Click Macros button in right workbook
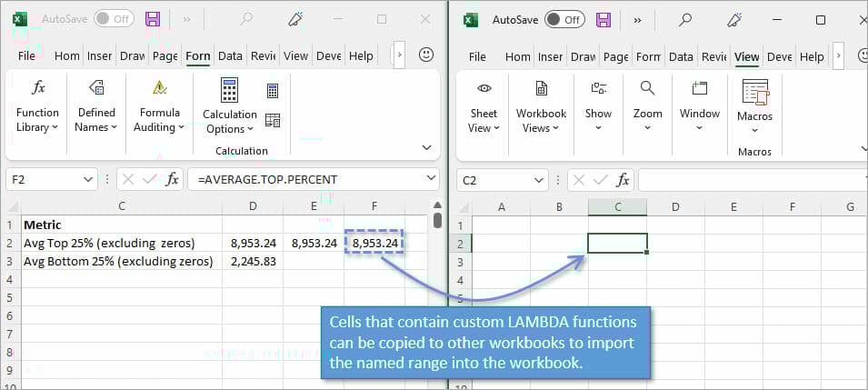The image size is (868, 390). (x=754, y=106)
